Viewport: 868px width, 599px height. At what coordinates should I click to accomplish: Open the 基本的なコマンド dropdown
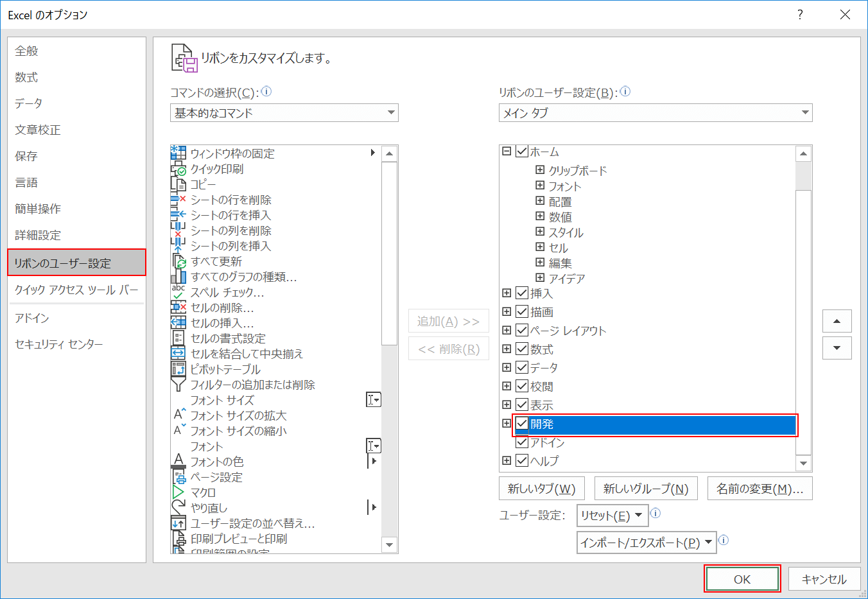pyautogui.click(x=390, y=113)
